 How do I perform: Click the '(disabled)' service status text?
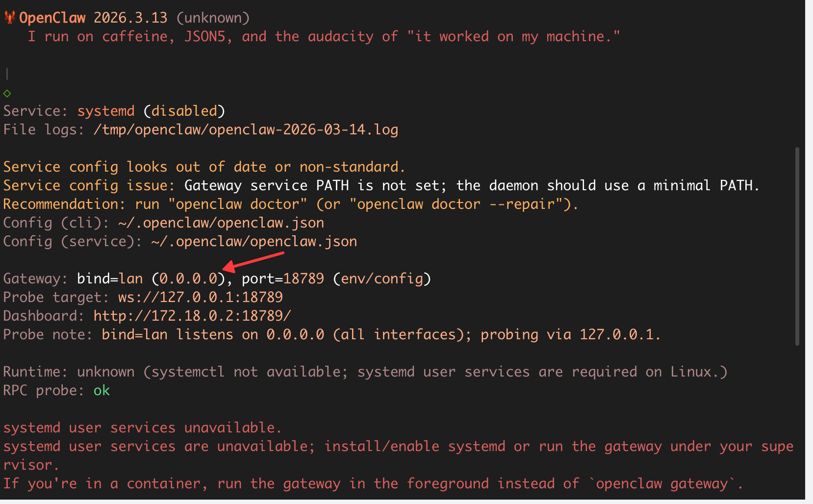(184, 111)
